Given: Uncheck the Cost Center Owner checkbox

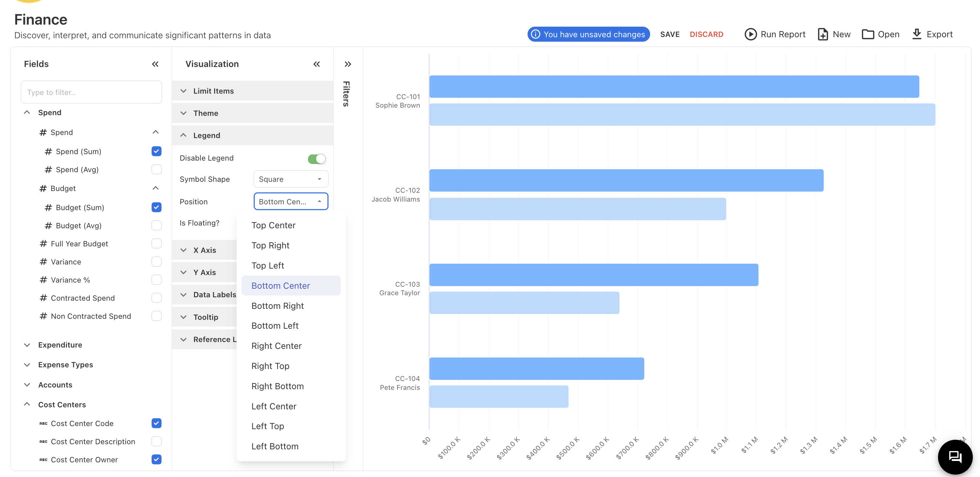Looking at the screenshot, I should pyautogui.click(x=156, y=460).
